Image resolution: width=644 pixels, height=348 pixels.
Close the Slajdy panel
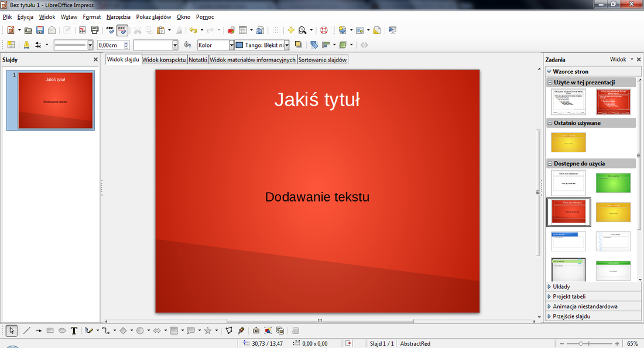[95, 60]
